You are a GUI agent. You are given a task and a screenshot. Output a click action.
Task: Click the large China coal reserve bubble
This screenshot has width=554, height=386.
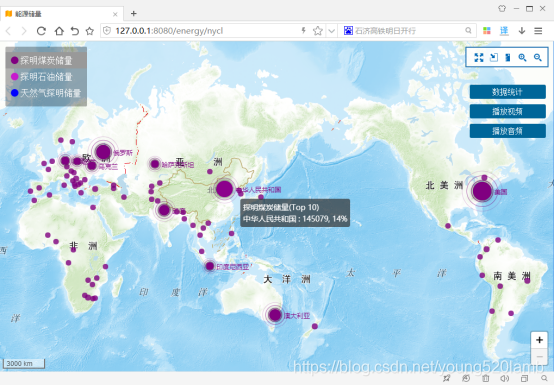click(x=224, y=189)
